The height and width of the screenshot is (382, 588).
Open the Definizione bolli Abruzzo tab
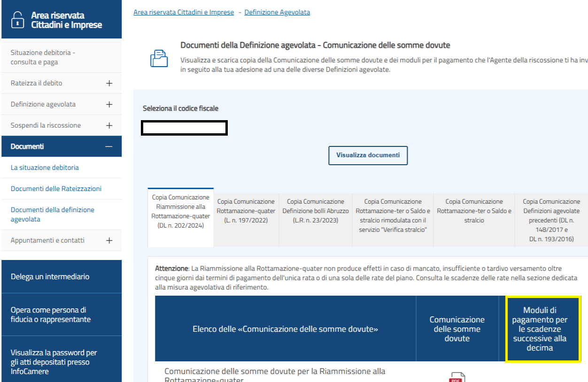[315, 211]
